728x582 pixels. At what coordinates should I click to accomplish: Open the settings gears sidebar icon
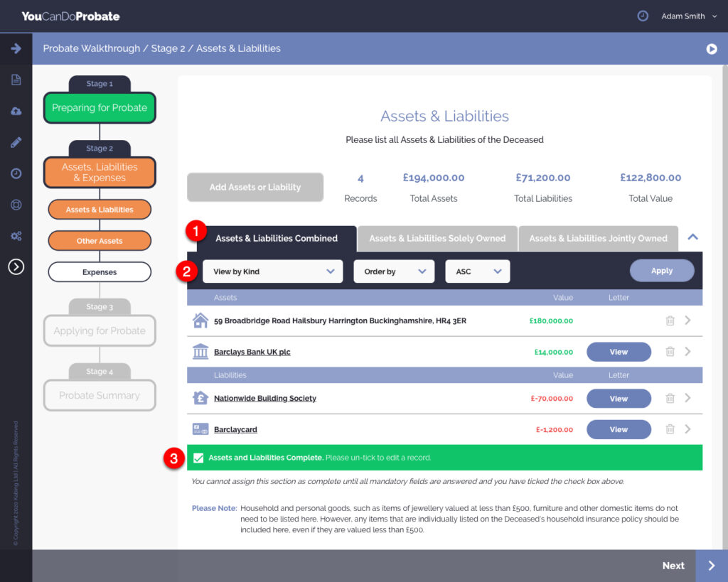tap(16, 236)
